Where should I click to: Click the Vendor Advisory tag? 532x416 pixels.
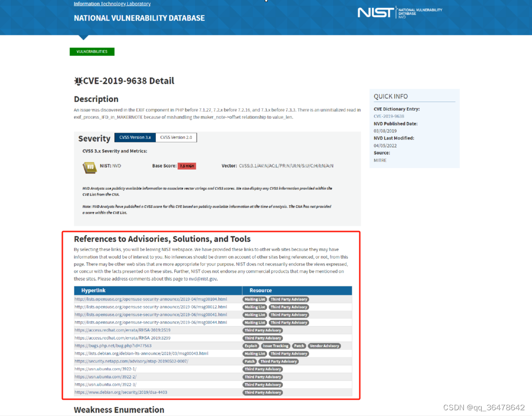[324, 346]
